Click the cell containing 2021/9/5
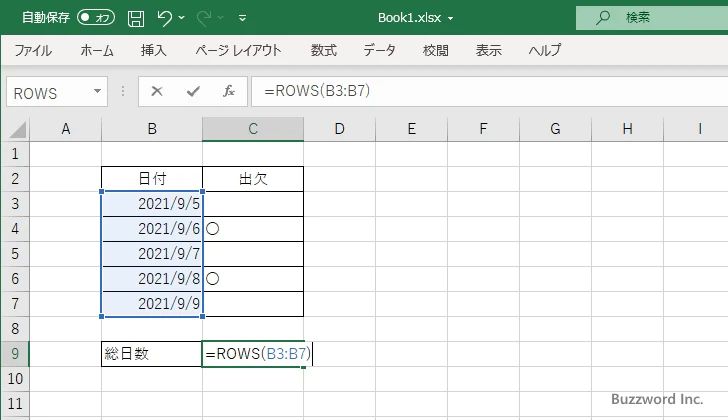 pos(152,204)
